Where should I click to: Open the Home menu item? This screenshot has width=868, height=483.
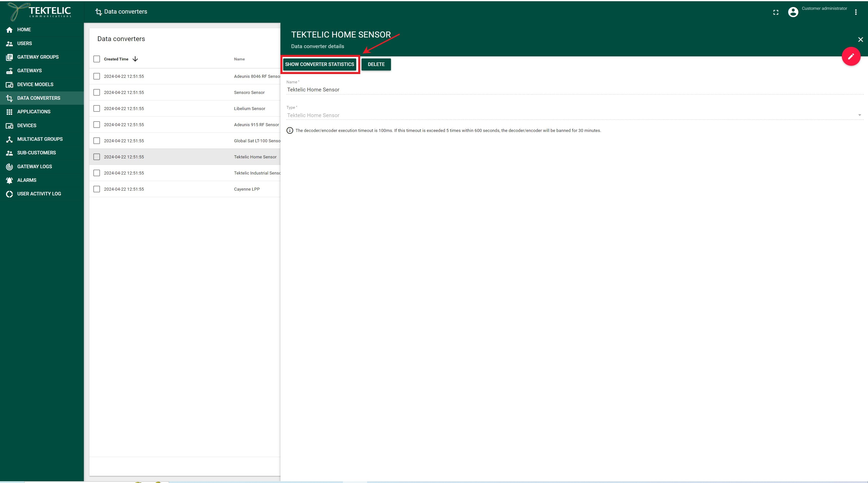[x=42, y=30]
